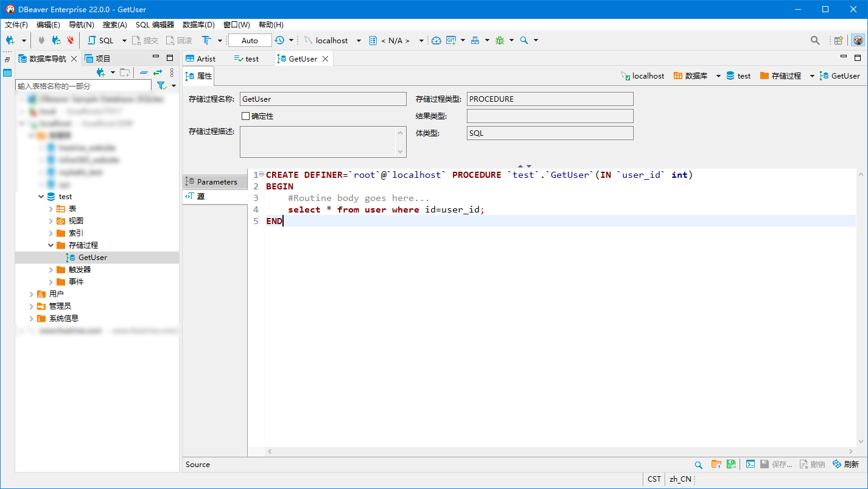The height and width of the screenshot is (489, 868).
Task: Toggle link with editor arrows in navigator
Action: coord(158,72)
